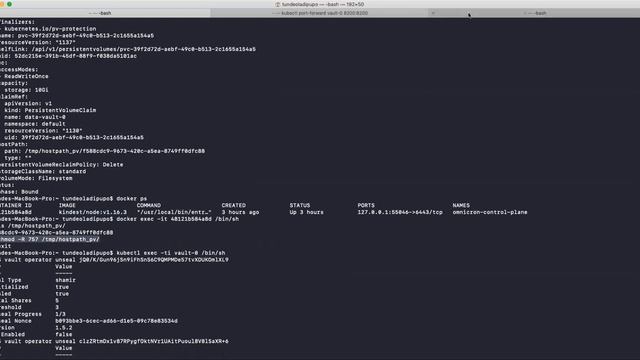Click the green zoom window button
The height and width of the screenshot is (360, 640).
pyautogui.click(x=9, y=4)
